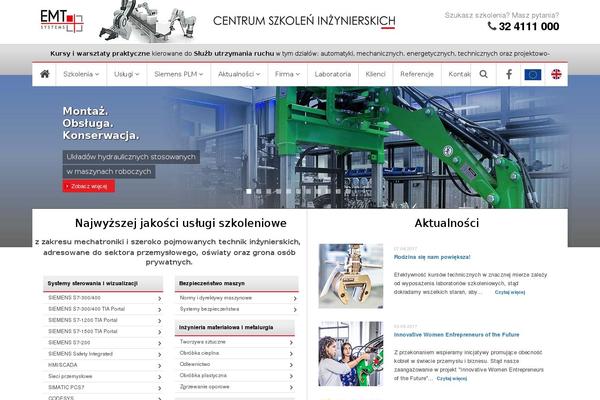Click the EMT Systems logo
Image resolution: width=600 pixels, height=400 pixels.
(x=62, y=21)
